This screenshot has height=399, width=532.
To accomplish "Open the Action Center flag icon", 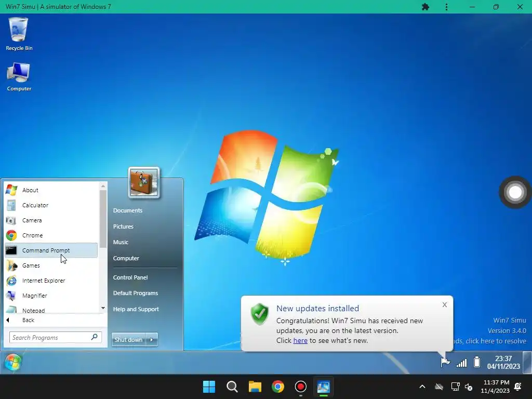I will click(x=445, y=362).
